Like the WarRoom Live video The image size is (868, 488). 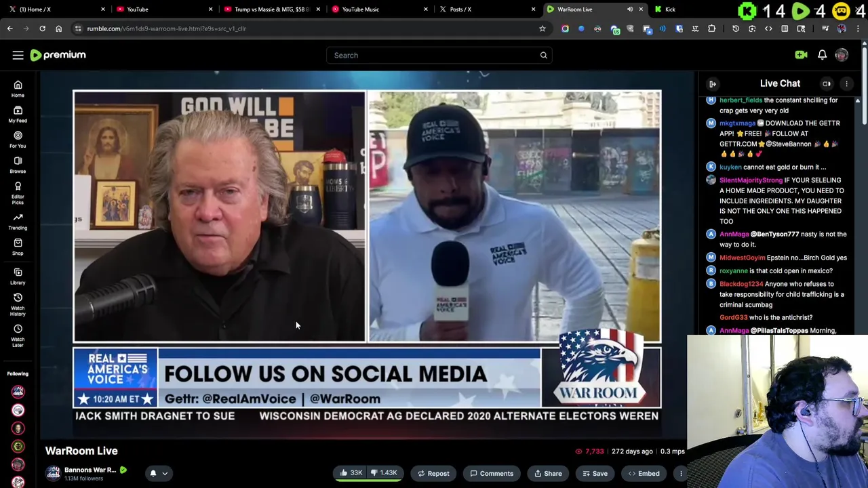[x=351, y=473]
